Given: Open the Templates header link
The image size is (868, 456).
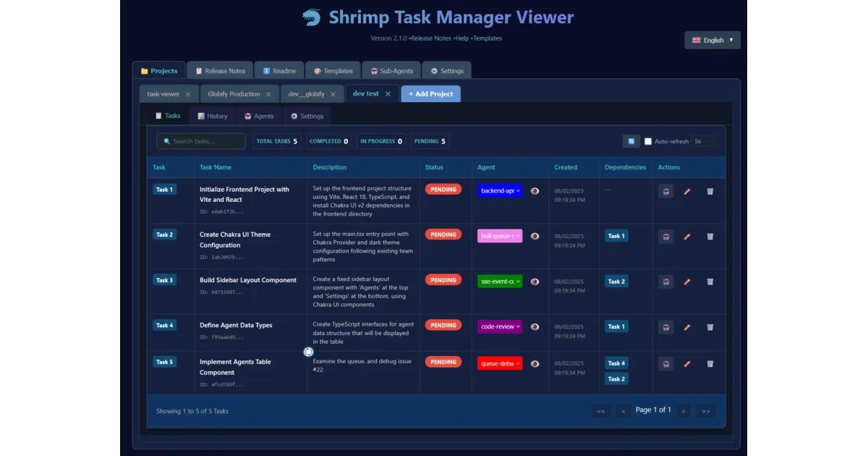Looking at the screenshot, I should pyautogui.click(x=488, y=38).
